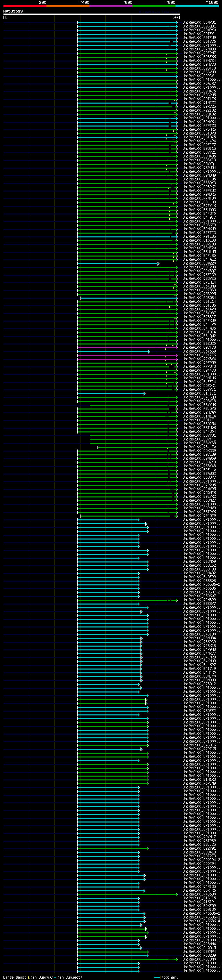The image size is (222, 980).
Task: Click hit label UniRef100_A2XZ76
Action: pos(199,355)
